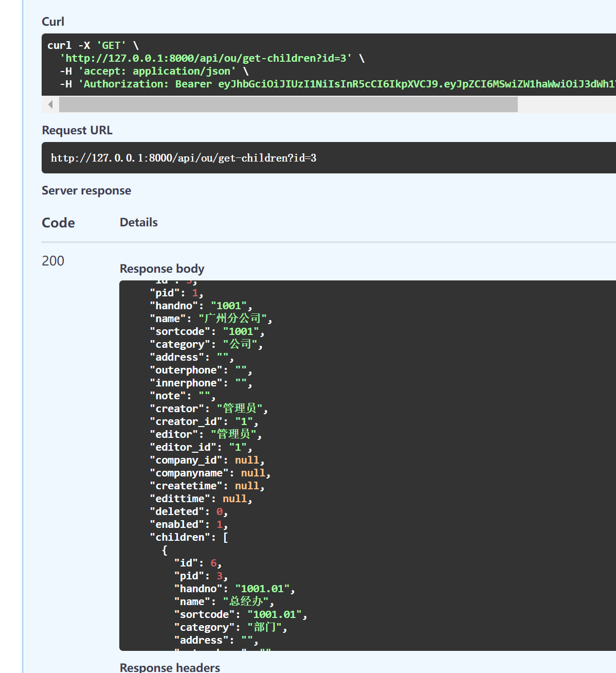616x673 pixels.
Task: Click the Response body heading
Action: tap(162, 269)
